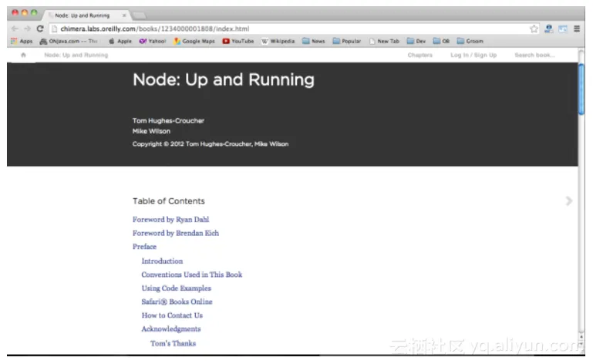Open Conventions Used in This Book
Viewport: 593px width, 364px height.
[191, 275]
